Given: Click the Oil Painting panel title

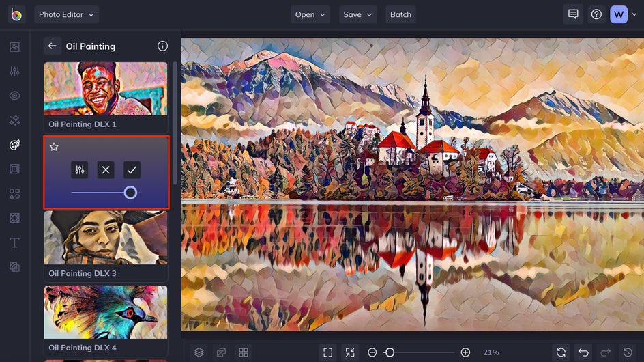Looking at the screenshot, I should pos(91,46).
